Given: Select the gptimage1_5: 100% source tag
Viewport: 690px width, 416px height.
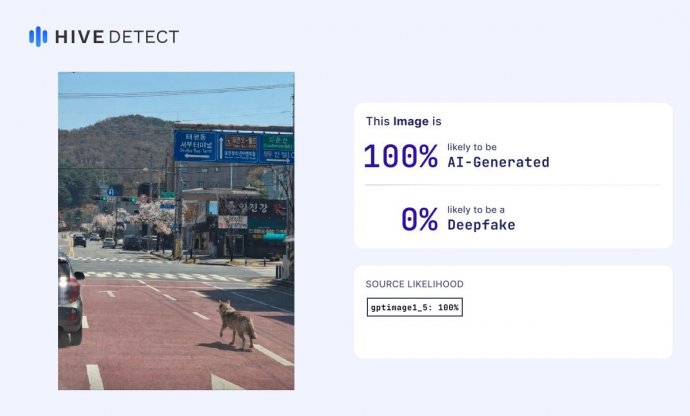Looking at the screenshot, I should pyautogui.click(x=414, y=307).
